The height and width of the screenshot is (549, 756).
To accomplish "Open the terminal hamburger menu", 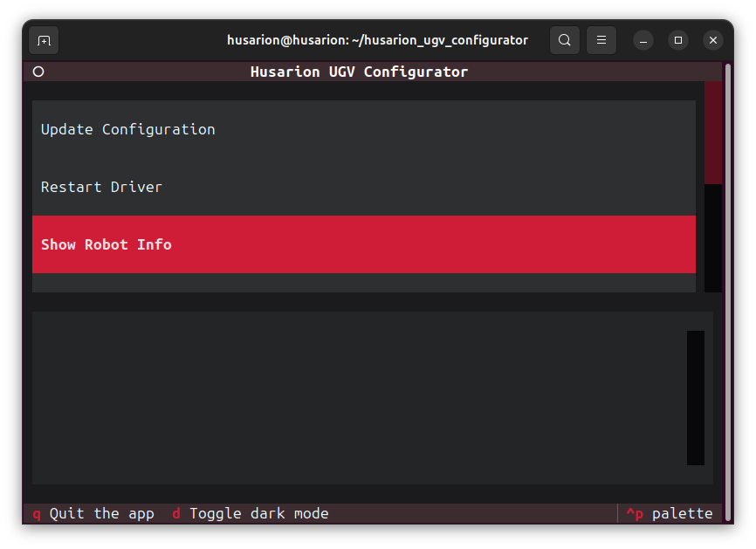I will [x=601, y=40].
